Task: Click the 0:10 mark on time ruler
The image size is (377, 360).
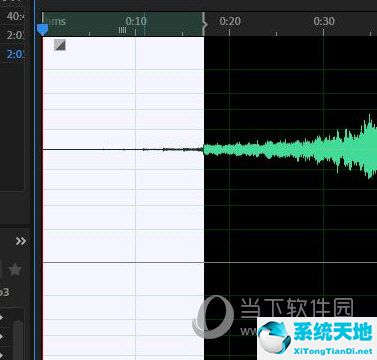Action: pos(136,21)
